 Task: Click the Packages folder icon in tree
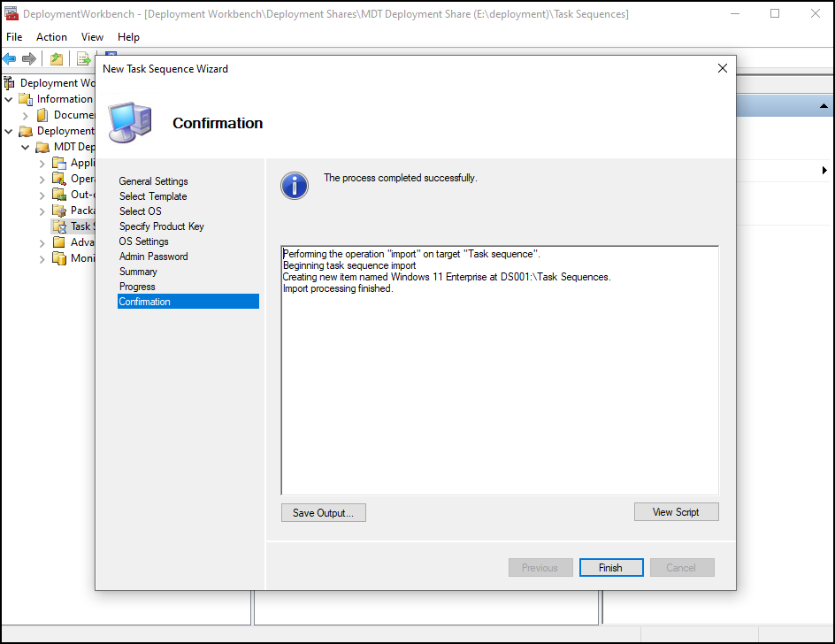[59, 211]
